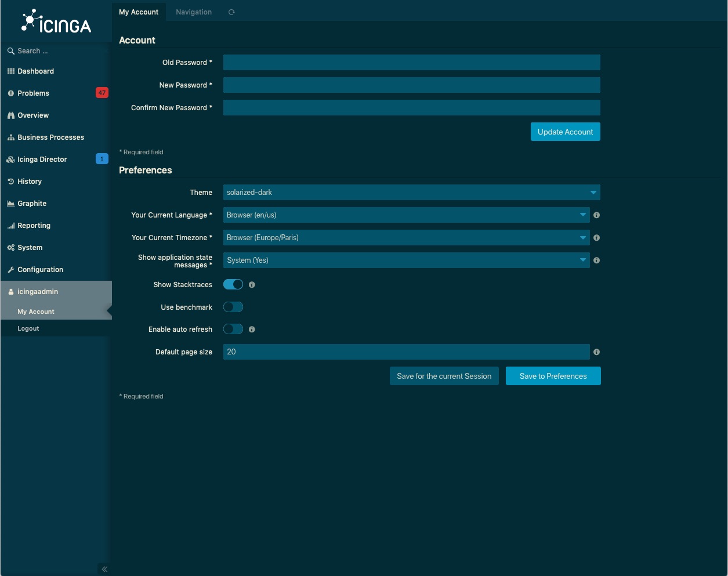This screenshot has height=576, width=728.
Task: Click the Icinga logo
Action: tap(56, 21)
